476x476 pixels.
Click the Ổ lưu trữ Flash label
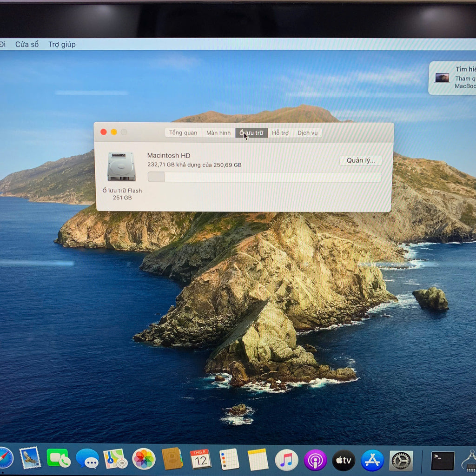pyautogui.click(x=122, y=191)
